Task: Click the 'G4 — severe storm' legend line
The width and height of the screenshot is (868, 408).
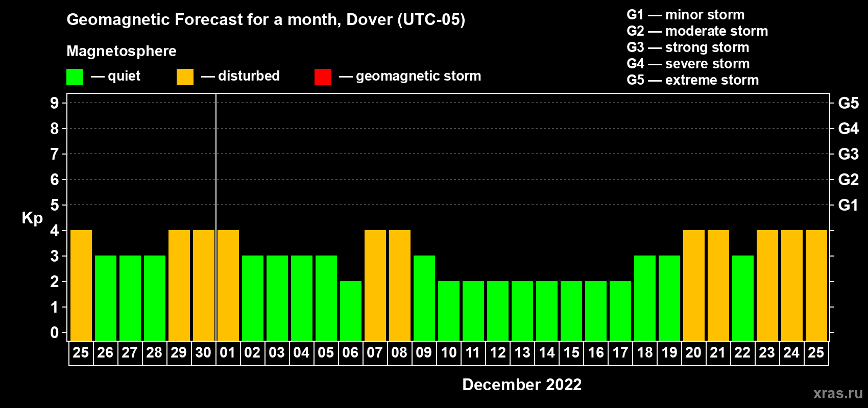Action: 688,64
